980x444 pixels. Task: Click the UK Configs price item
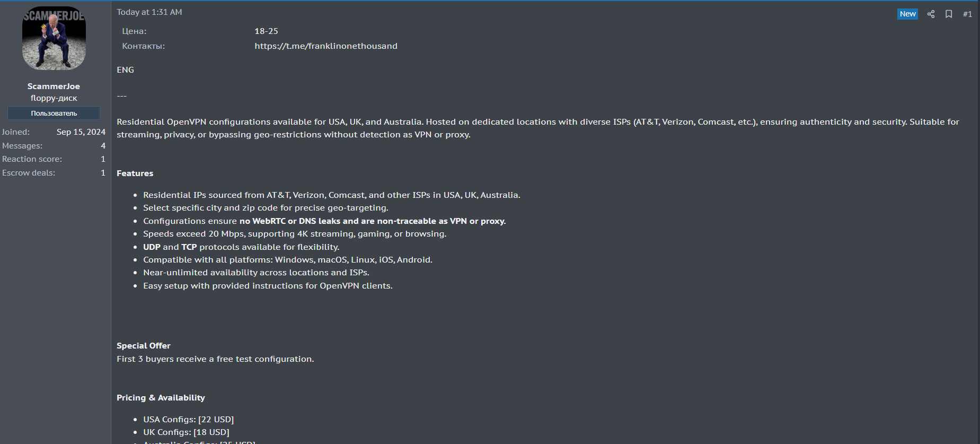pos(186,432)
